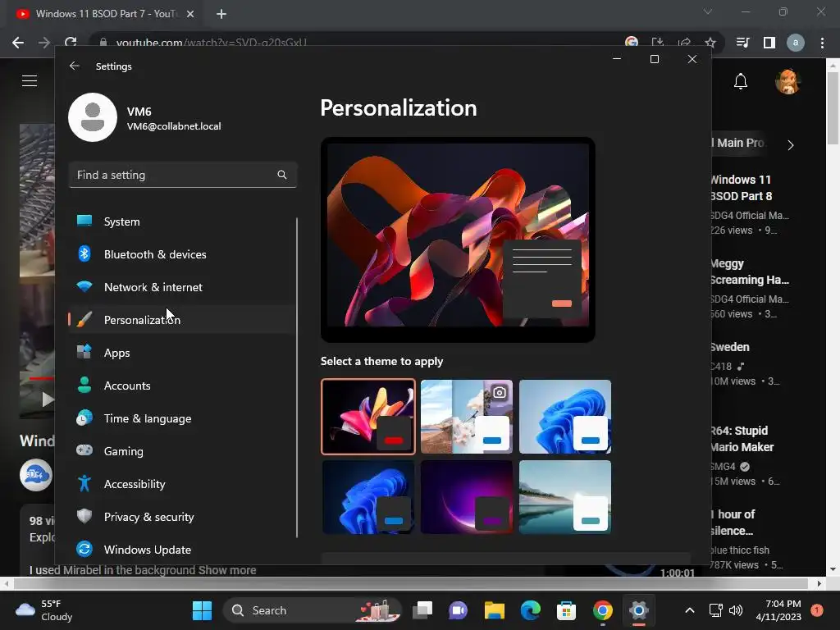The width and height of the screenshot is (840, 630).
Task: Apply the purple glow dark theme
Action: tap(467, 497)
